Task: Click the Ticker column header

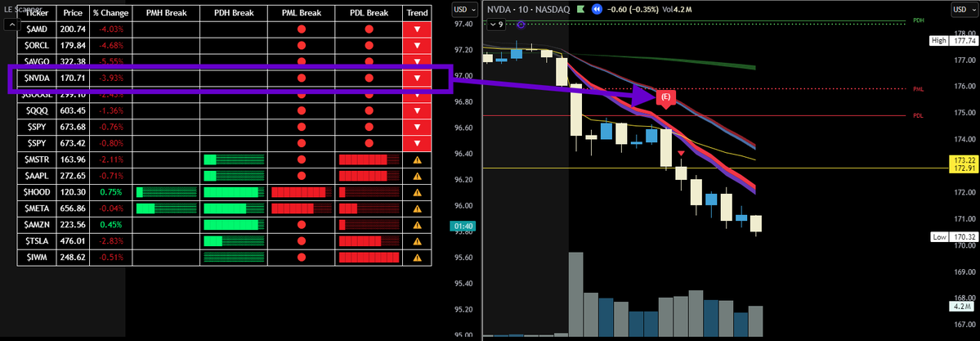Action: point(37,13)
